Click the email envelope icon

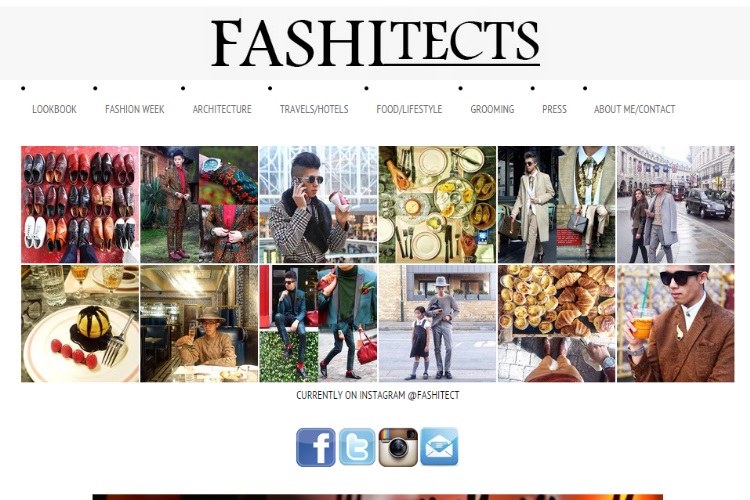coord(439,446)
